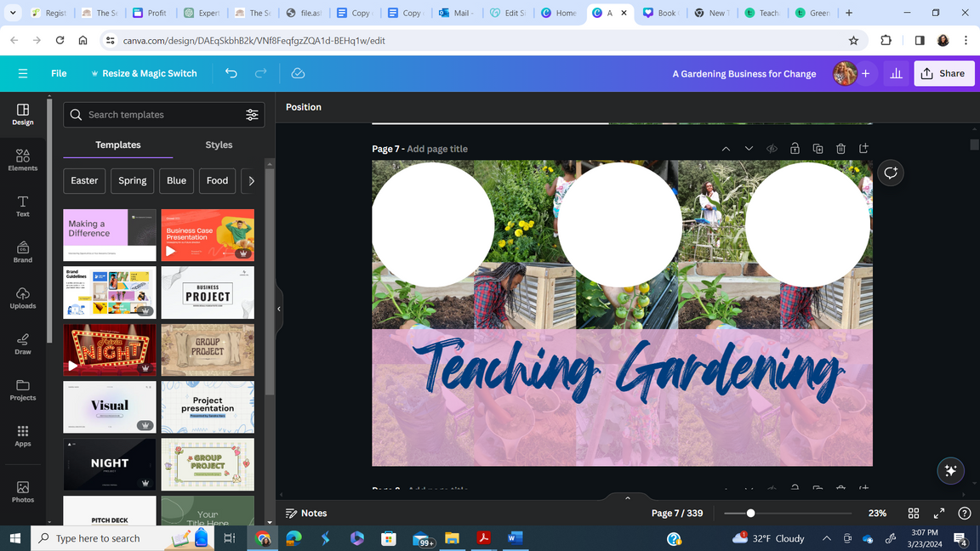Open Resize & Magic Switch

click(144, 73)
